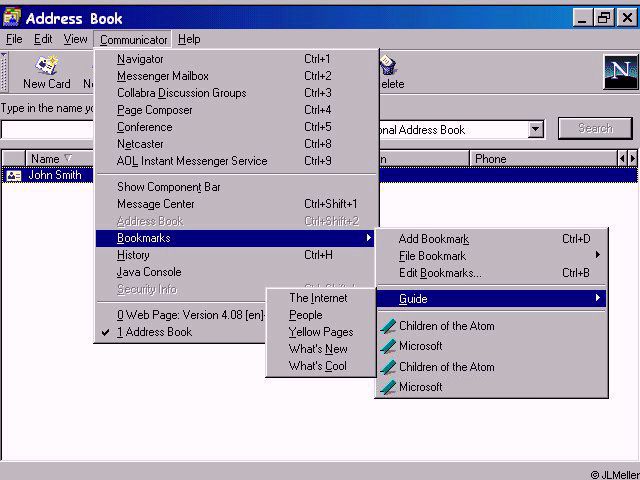Image resolution: width=640 pixels, height=480 pixels.
Task: Choose Navigator from the Communicator menu
Action: (237, 59)
